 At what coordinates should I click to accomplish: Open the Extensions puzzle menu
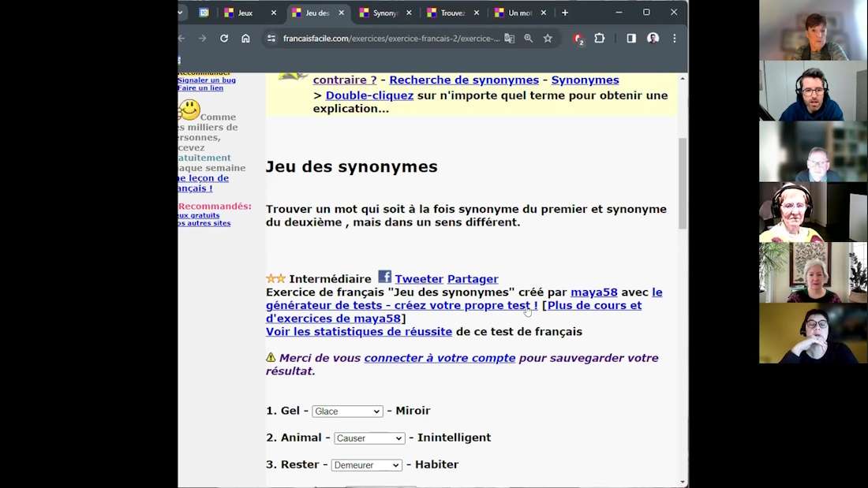coord(600,38)
